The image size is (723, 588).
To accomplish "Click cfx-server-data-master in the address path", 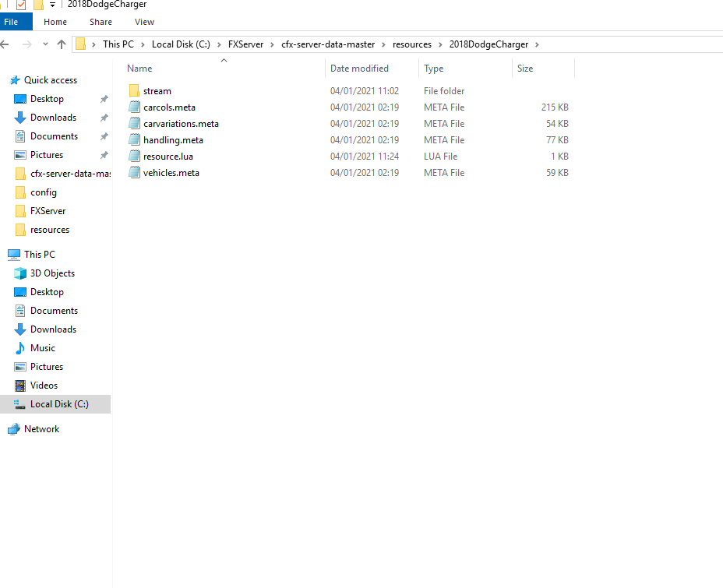I will 328,44.
